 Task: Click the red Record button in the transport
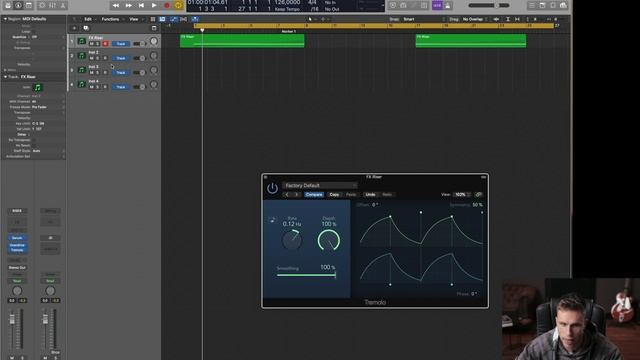(167, 5)
